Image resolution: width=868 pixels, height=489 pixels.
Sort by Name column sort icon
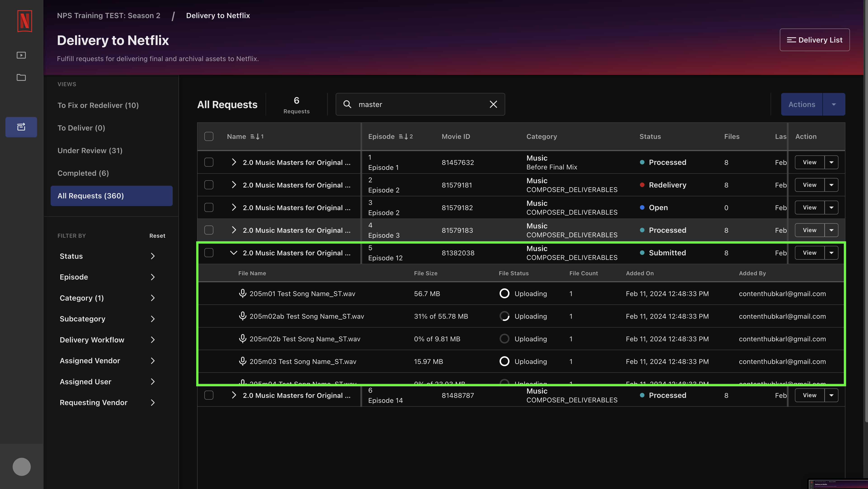pyautogui.click(x=257, y=136)
